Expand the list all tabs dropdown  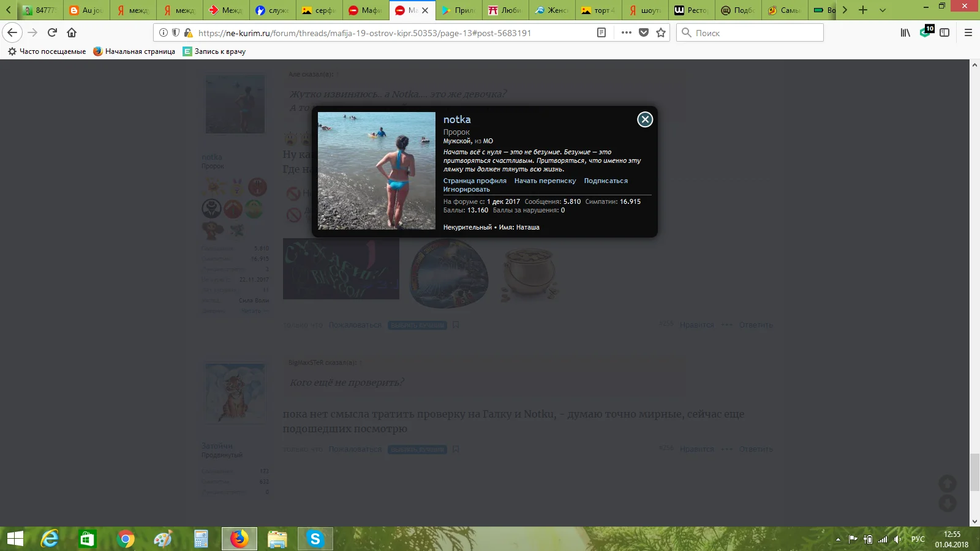point(883,10)
